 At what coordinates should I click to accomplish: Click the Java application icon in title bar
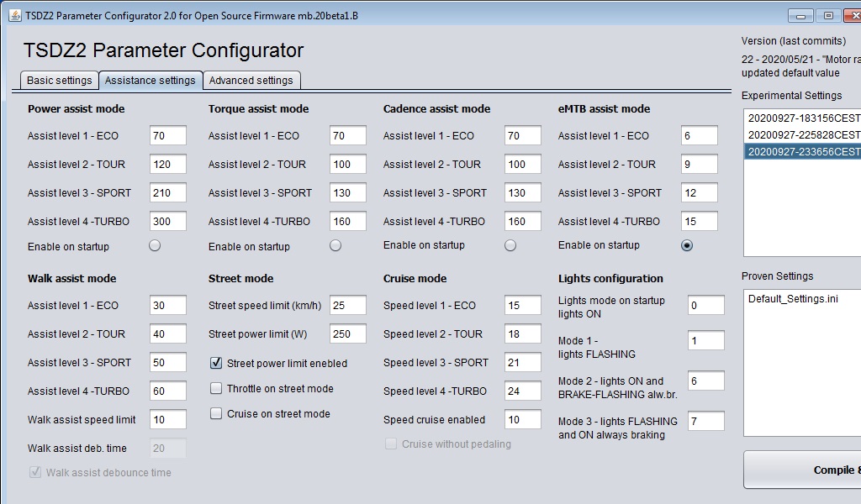(15, 15)
